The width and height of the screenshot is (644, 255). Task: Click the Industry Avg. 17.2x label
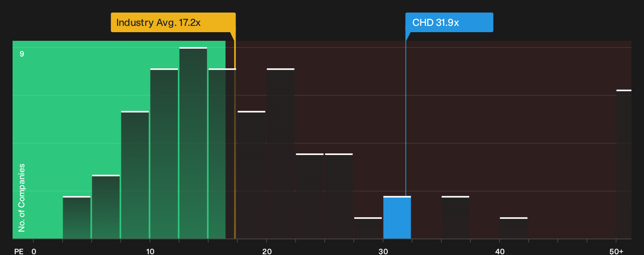(173, 22)
